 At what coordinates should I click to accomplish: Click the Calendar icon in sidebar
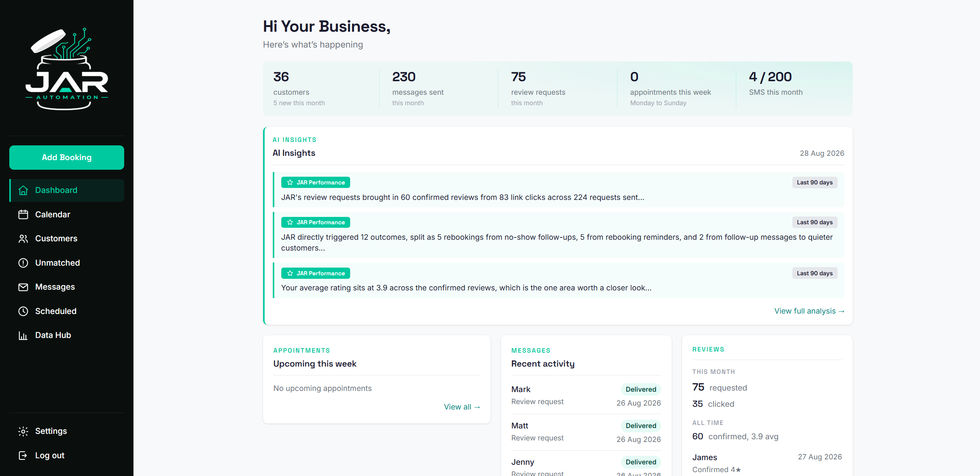pos(23,215)
